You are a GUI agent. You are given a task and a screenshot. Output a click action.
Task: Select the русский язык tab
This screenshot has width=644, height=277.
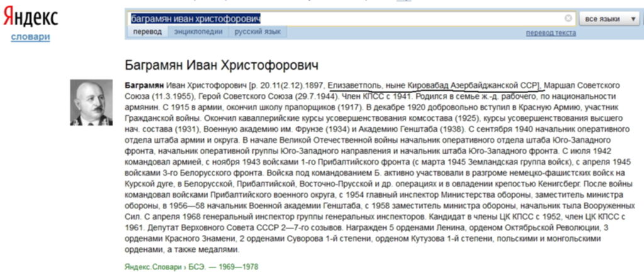click(258, 32)
